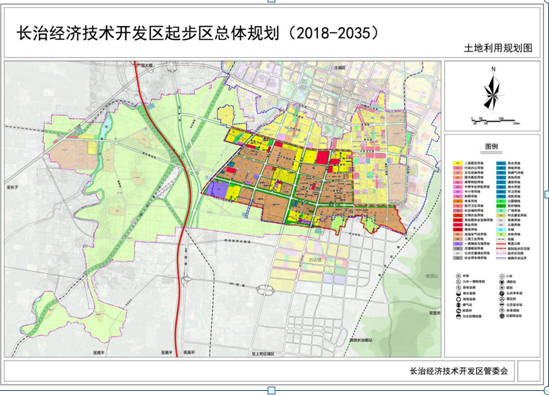Click the 垃圾转运站 symbol at legend bottom right
The image size is (549, 395).
502,316
